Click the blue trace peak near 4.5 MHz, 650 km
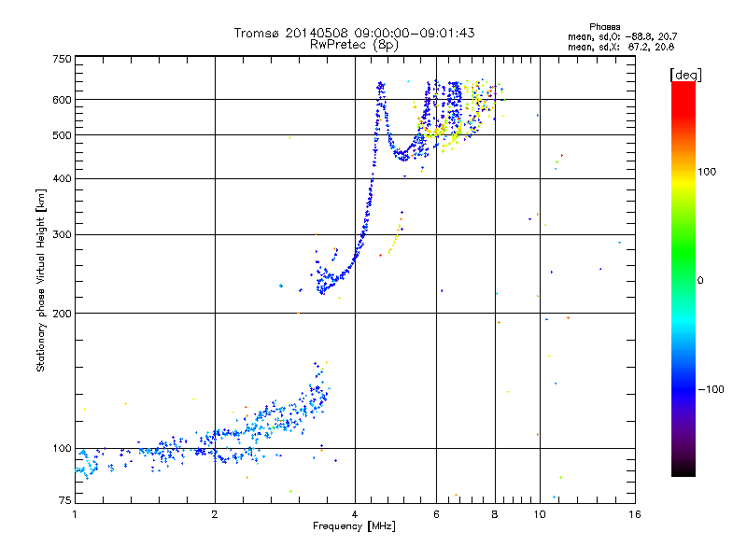 coord(381,86)
